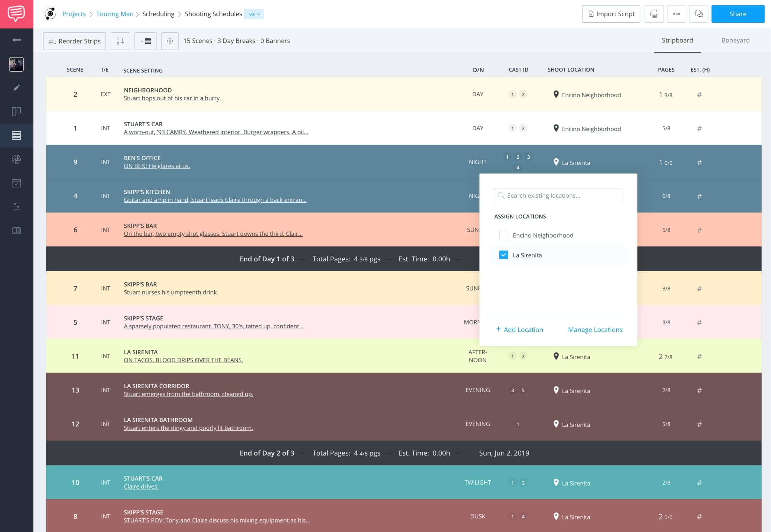The image size is (771, 532).
Task: Click the Import Script button
Action: [611, 14]
